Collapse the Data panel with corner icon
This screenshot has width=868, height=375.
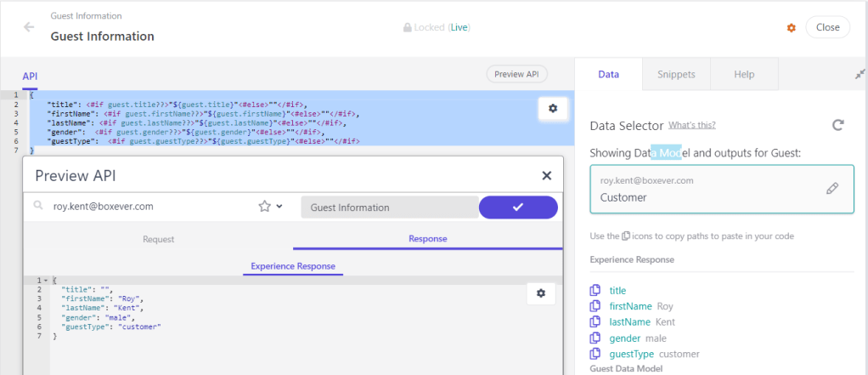[859, 75]
